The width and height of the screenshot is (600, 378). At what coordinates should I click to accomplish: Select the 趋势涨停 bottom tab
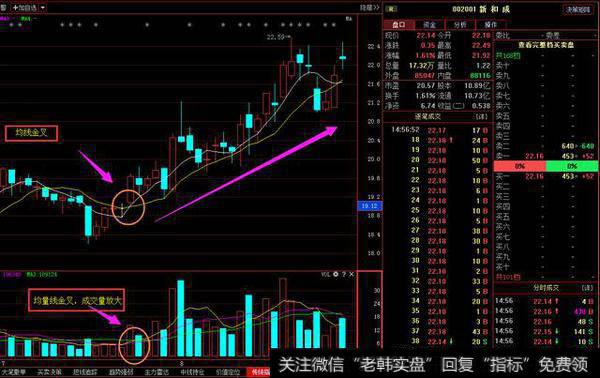[x=121, y=372]
